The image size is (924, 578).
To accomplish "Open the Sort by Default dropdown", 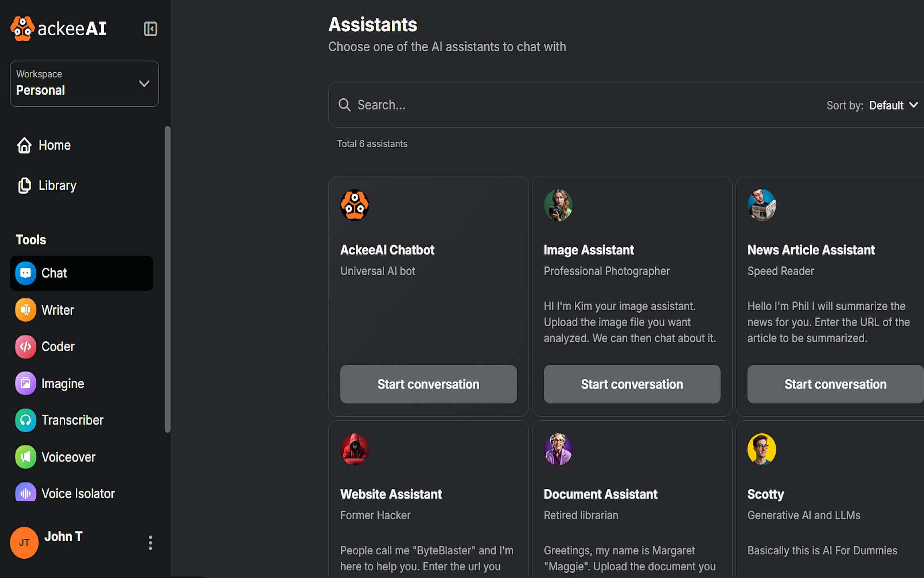I will click(894, 105).
